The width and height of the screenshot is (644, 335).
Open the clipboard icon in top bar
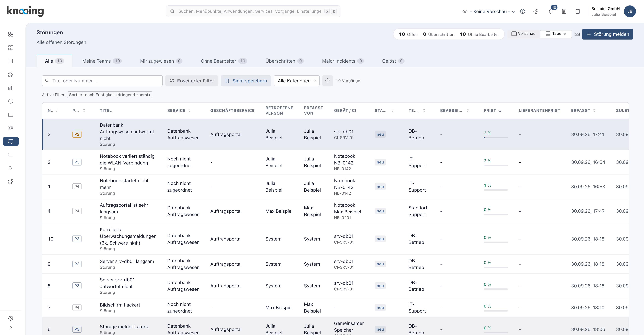577,12
